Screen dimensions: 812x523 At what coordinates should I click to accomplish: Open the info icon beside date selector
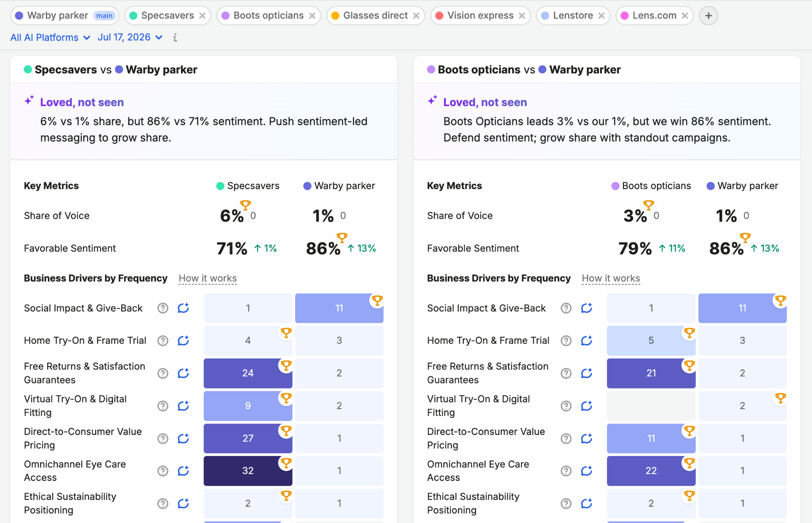[x=175, y=37]
